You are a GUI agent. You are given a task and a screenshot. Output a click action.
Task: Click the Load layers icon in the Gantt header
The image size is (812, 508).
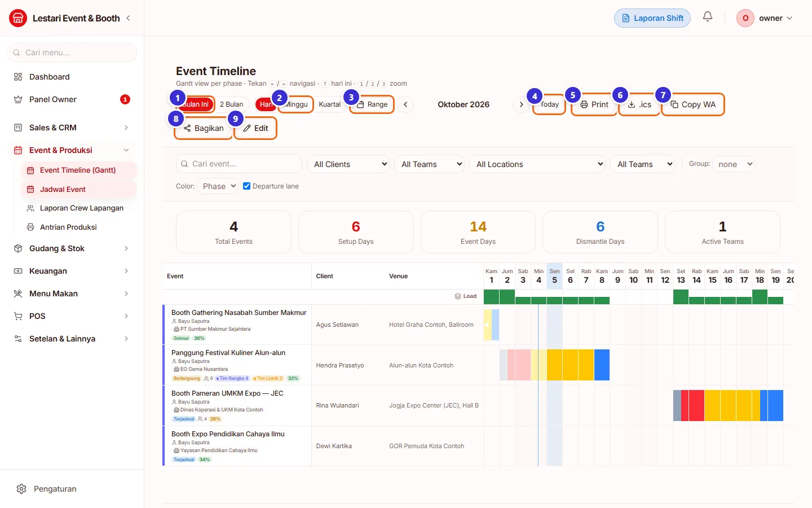point(458,296)
